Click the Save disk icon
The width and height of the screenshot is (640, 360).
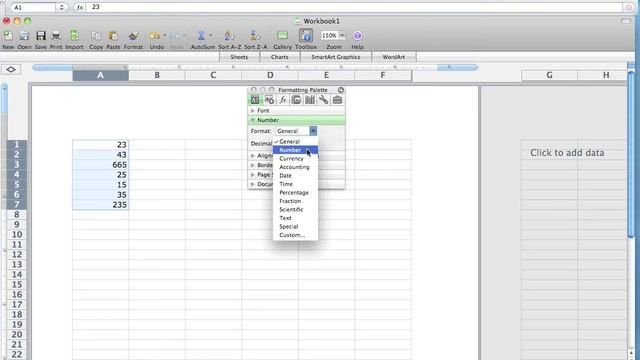[x=41, y=36]
